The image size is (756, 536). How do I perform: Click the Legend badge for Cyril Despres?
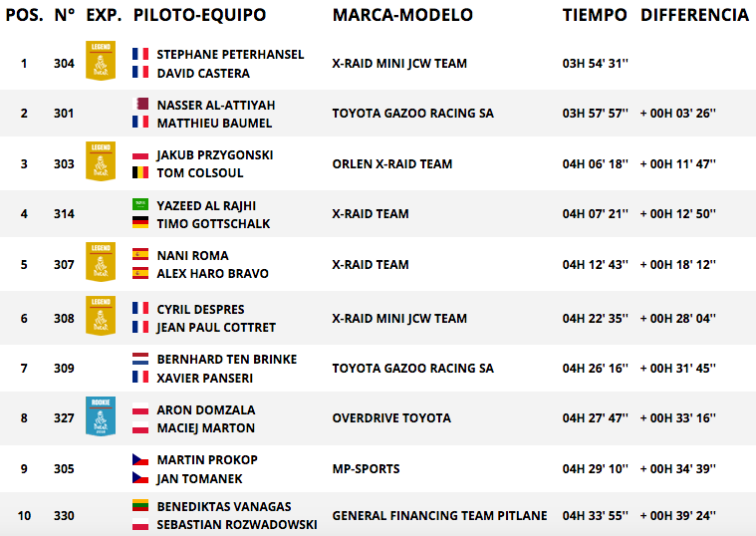point(101,316)
